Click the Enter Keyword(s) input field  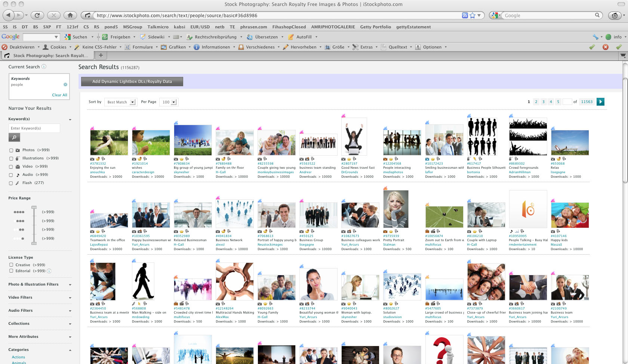pyautogui.click(x=34, y=128)
